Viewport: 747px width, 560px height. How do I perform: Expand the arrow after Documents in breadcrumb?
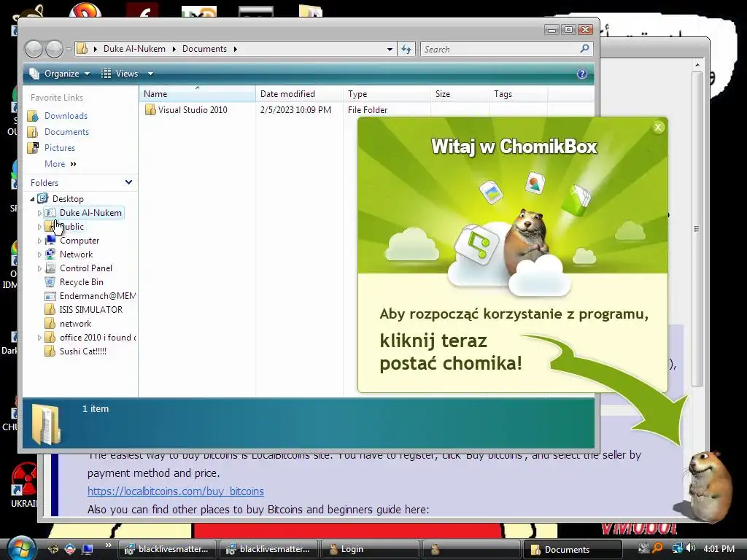236,49
